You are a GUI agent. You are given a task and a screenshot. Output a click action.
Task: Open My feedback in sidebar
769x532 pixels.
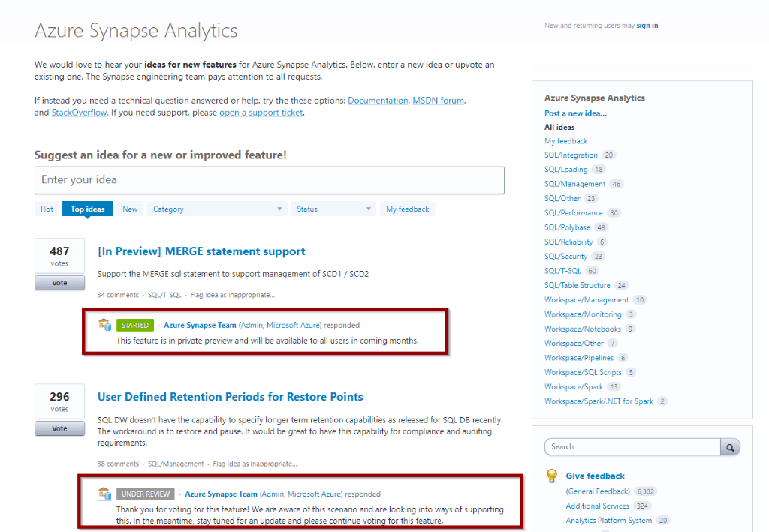coord(565,141)
